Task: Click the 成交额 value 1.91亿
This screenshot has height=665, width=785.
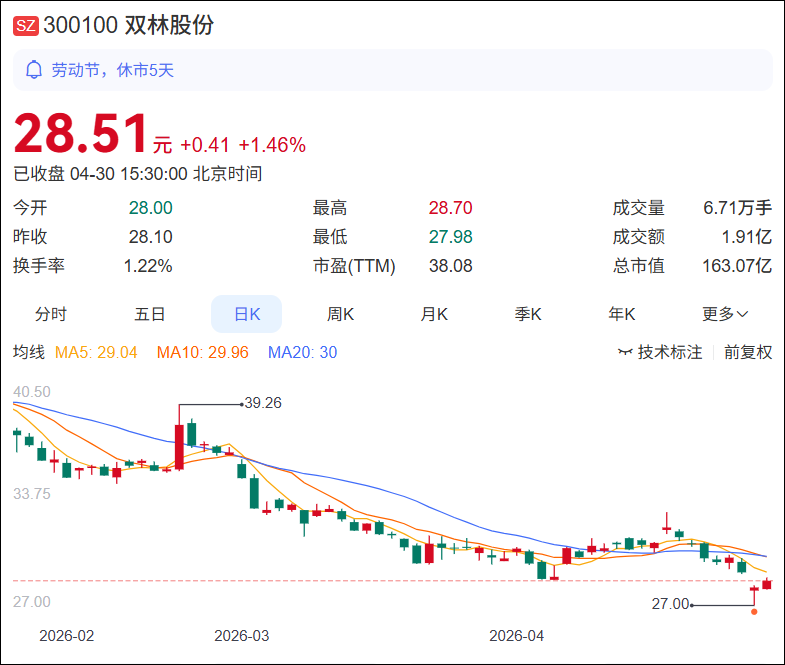Action: (x=746, y=236)
